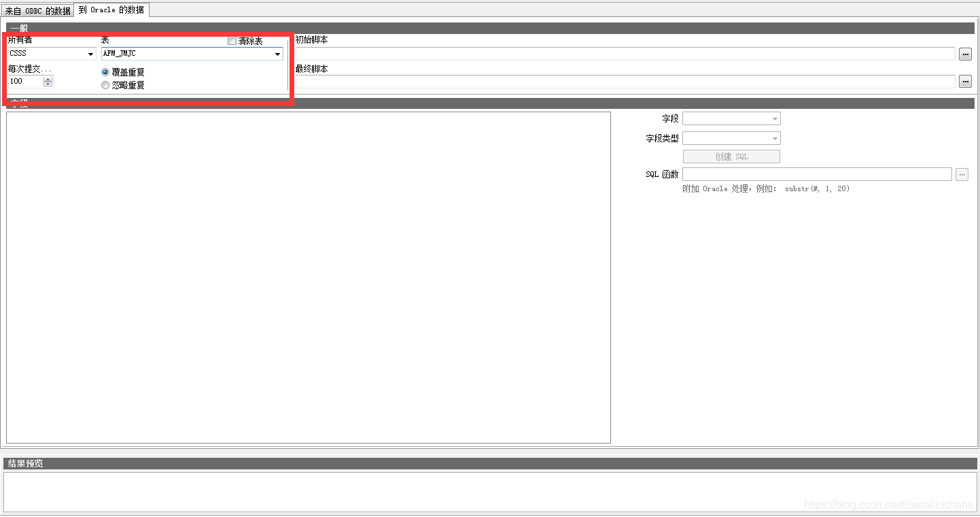Select the 到 Oracle 的数据 tab

coord(111,10)
